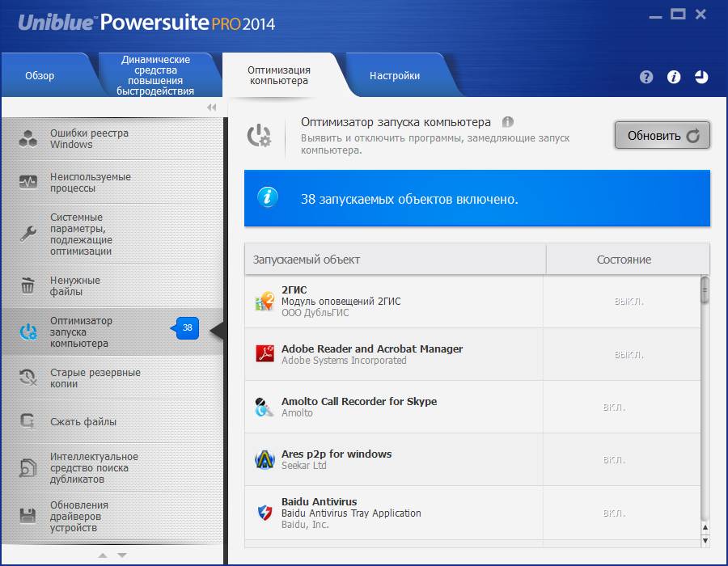Select 'Adobe Systems Incorporated' publisher text
The width and height of the screenshot is (728, 566).
point(344,361)
